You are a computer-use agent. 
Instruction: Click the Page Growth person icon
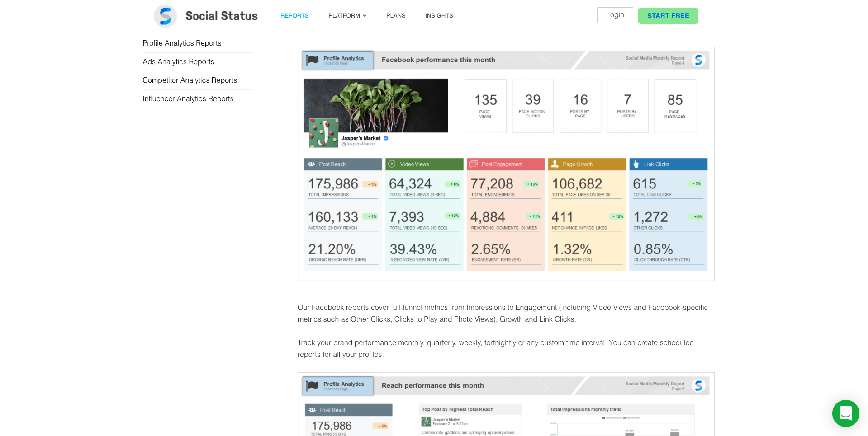(x=555, y=164)
